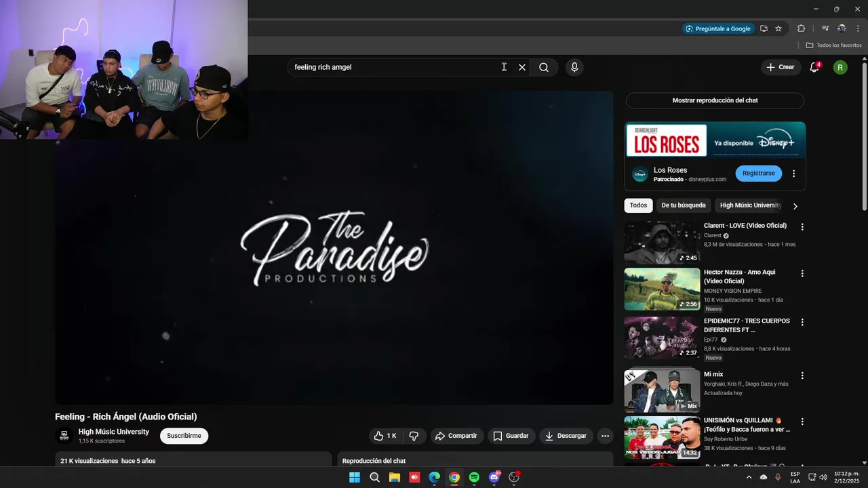This screenshot has height=488, width=868.
Task: Open Chrome profile avatar
Action: 842,28
